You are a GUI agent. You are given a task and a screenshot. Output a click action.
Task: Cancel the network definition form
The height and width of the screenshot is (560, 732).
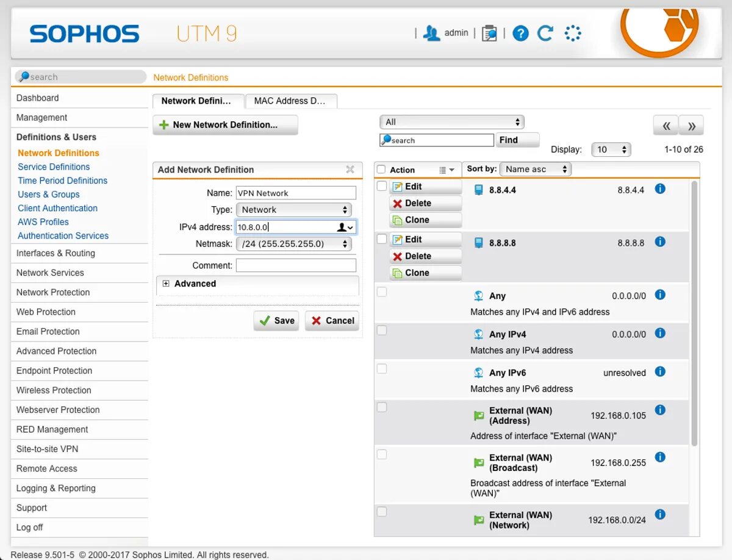coord(332,321)
